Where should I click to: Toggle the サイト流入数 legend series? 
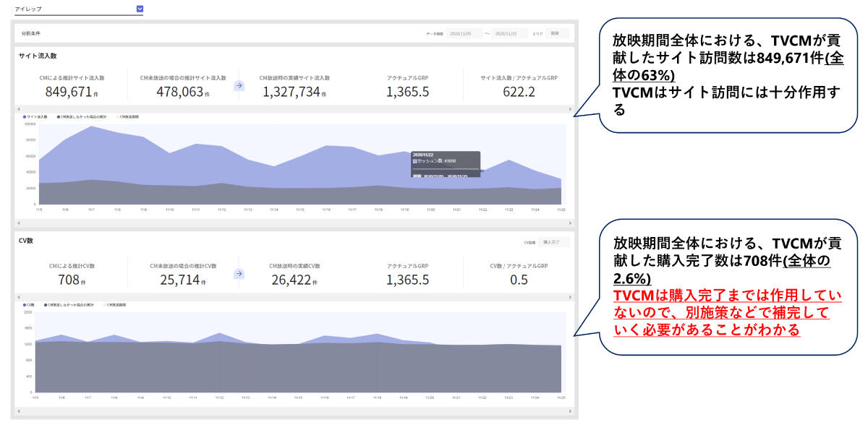pyautogui.click(x=36, y=116)
